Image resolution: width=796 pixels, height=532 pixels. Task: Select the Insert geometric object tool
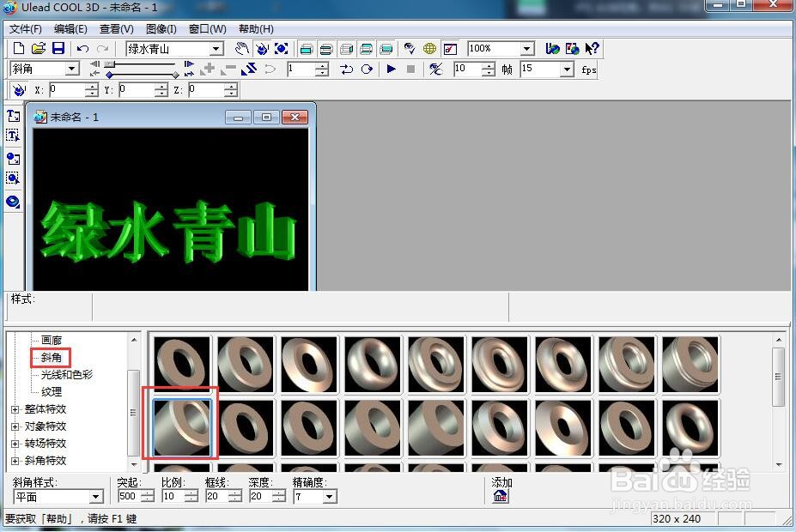coord(13,202)
